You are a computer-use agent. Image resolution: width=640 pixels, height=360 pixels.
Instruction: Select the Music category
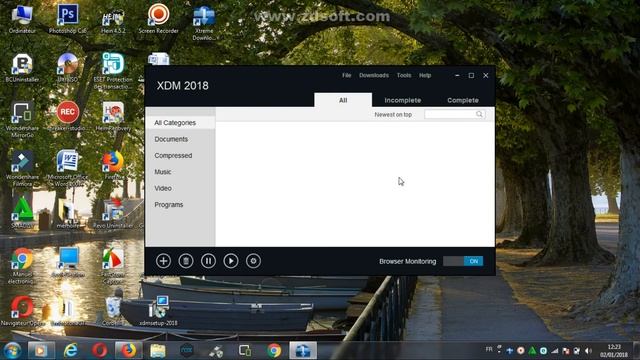pos(180,172)
